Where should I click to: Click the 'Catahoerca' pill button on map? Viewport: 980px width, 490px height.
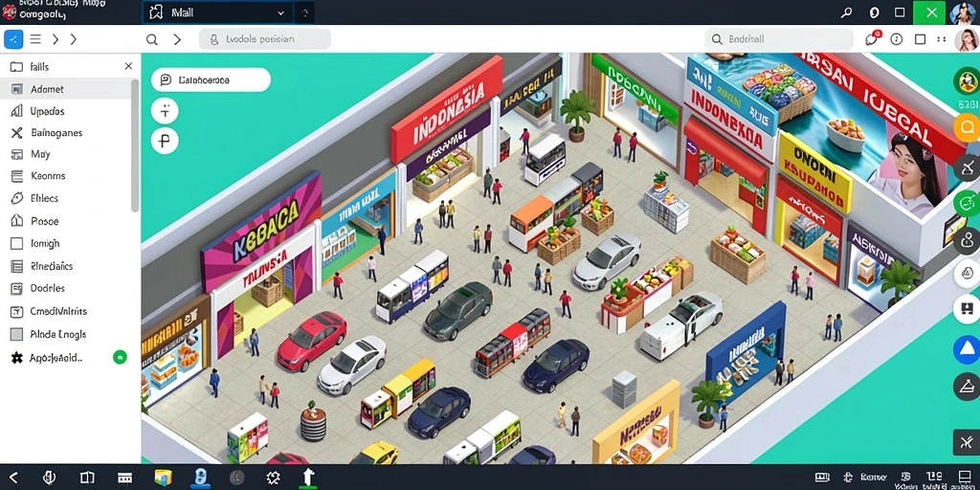tap(211, 80)
